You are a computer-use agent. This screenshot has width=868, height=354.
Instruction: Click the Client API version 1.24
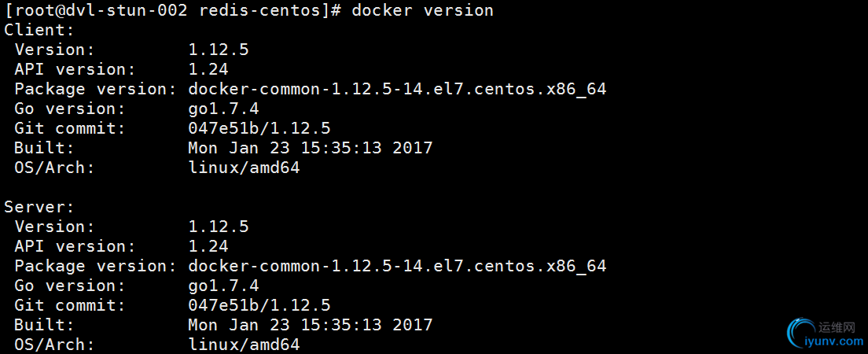coord(208,69)
